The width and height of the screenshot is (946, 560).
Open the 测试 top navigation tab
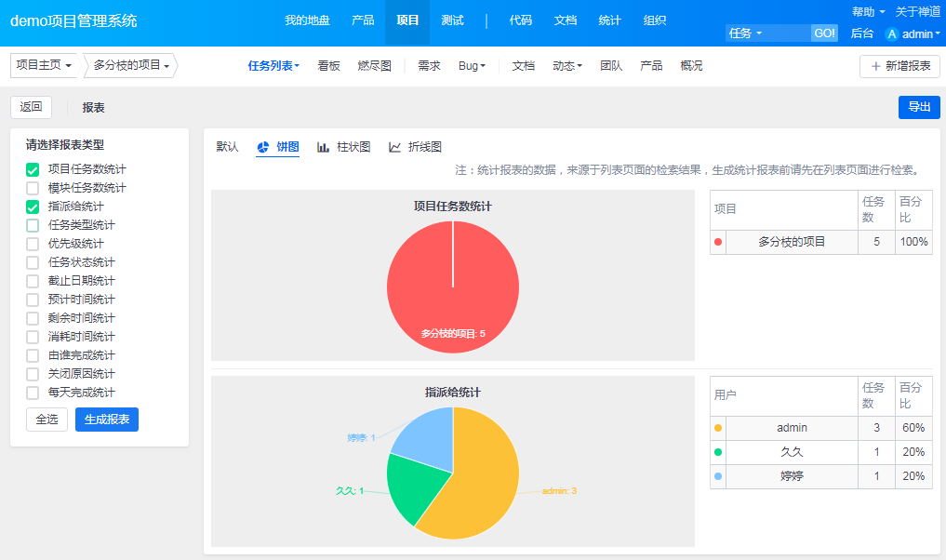click(x=453, y=20)
